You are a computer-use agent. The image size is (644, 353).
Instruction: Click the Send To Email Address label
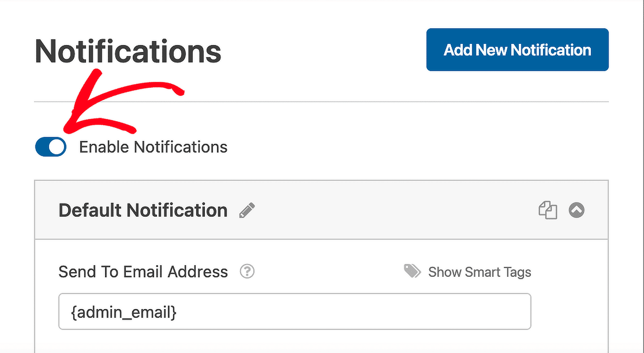[143, 272]
